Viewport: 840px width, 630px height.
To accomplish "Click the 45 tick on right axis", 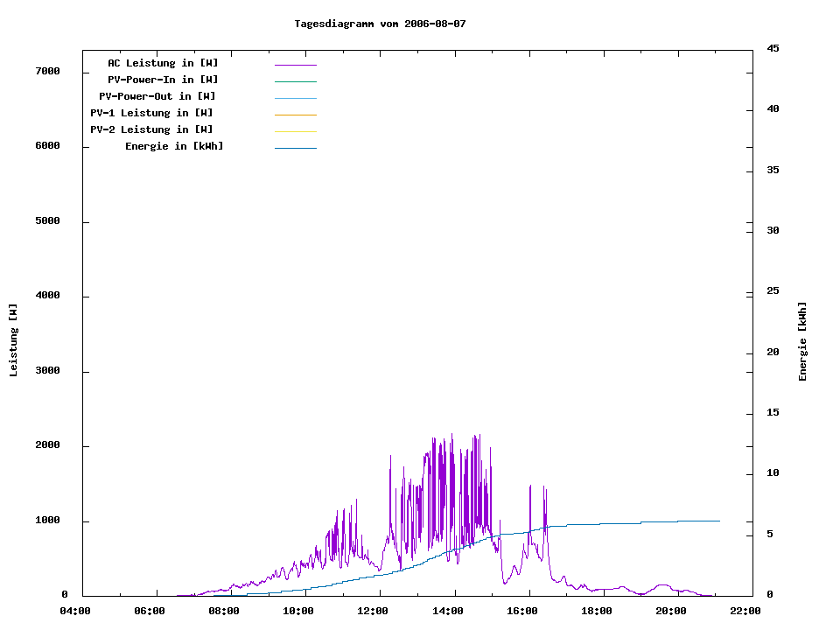I will pos(773,48).
